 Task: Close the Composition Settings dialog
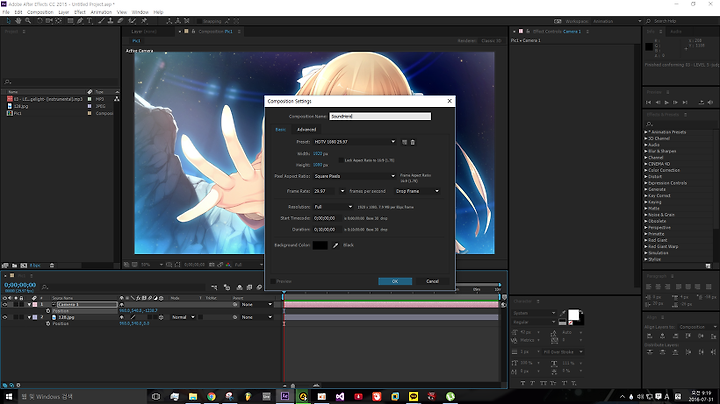point(450,101)
